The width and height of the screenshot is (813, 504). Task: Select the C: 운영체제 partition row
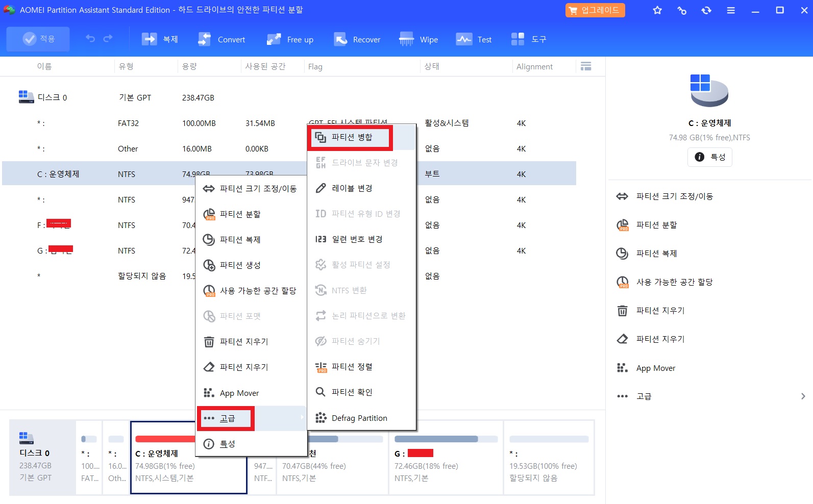point(289,174)
